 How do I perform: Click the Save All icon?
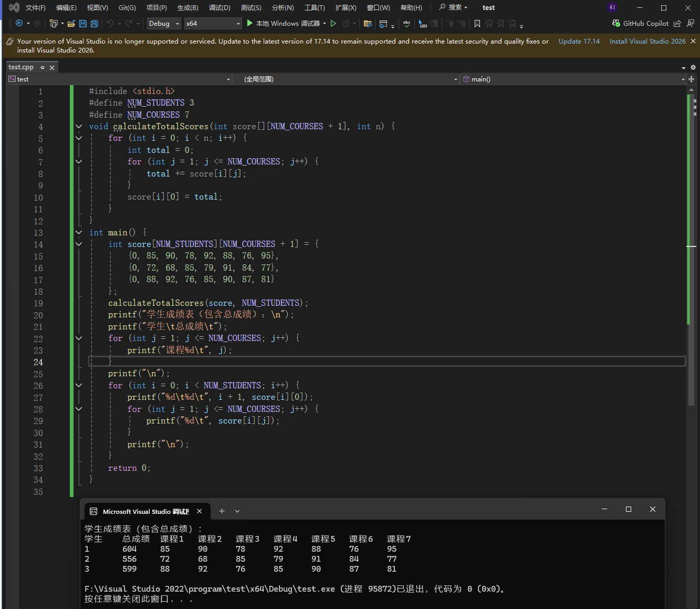[95, 24]
